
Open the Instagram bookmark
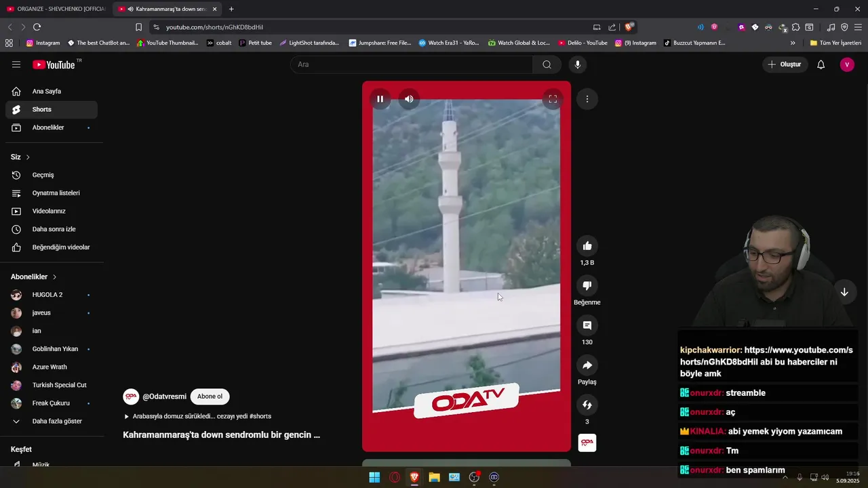(x=43, y=43)
